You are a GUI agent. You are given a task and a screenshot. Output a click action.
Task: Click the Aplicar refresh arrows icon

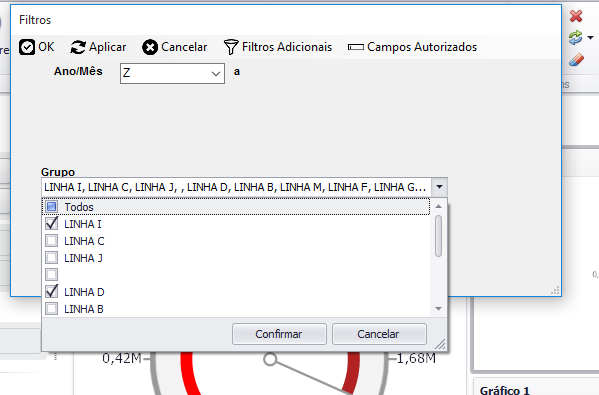[x=78, y=47]
